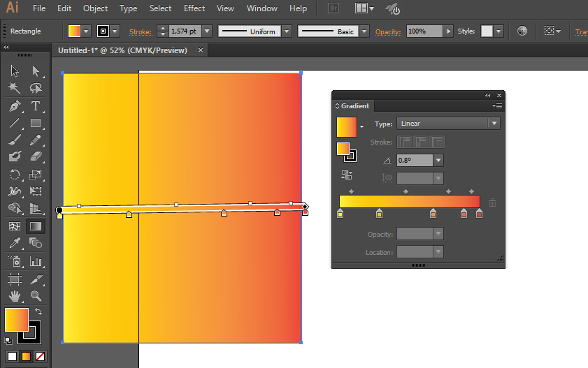Screen dimensions: 588x368
Task: Select the Mesh tool
Action: [x=15, y=226]
